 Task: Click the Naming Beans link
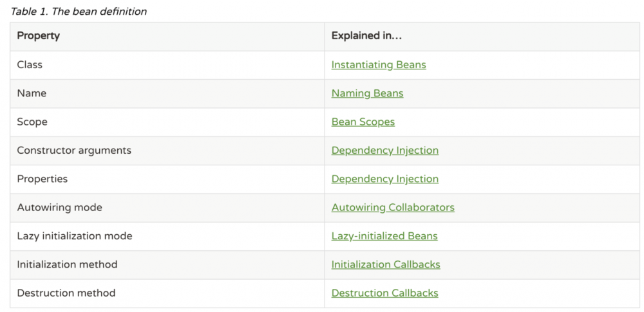point(367,93)
